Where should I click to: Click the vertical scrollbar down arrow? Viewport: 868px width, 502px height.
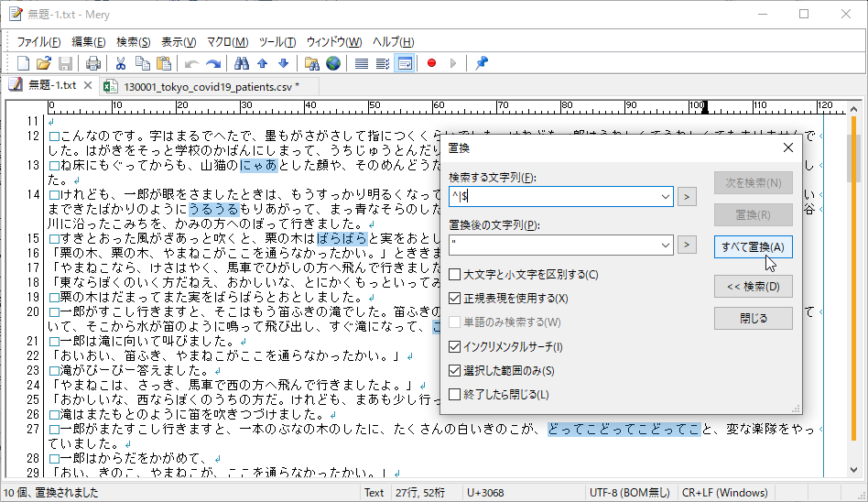[853, 471]
